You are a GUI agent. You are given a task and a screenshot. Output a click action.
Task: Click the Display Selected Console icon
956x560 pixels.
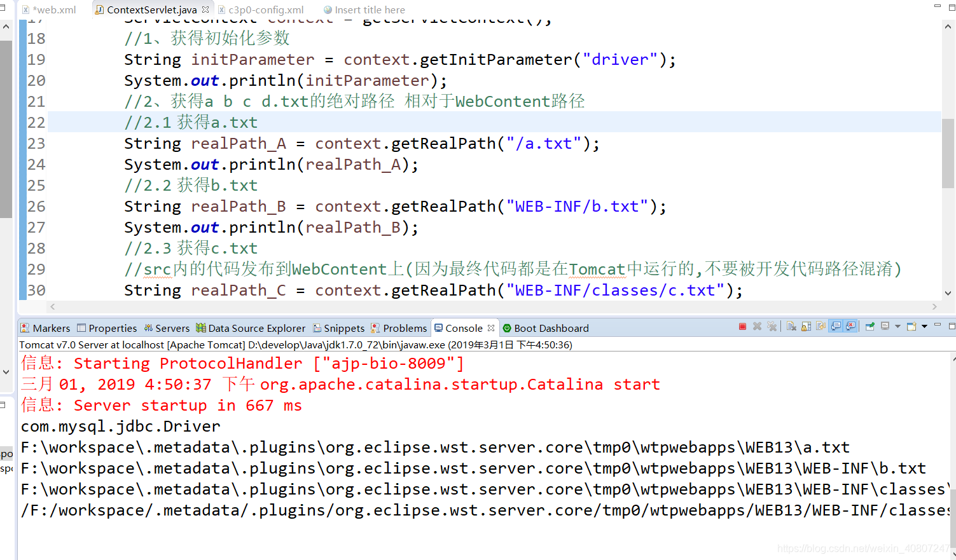[x=885, y=327]
